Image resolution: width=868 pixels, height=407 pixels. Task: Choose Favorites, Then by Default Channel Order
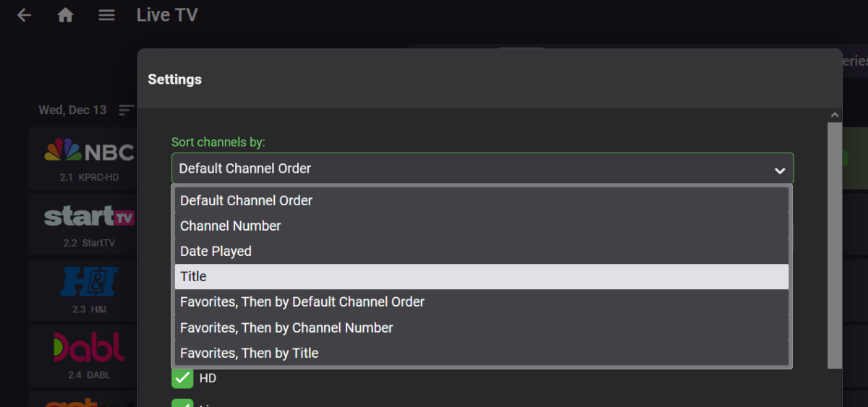[482, 301]
